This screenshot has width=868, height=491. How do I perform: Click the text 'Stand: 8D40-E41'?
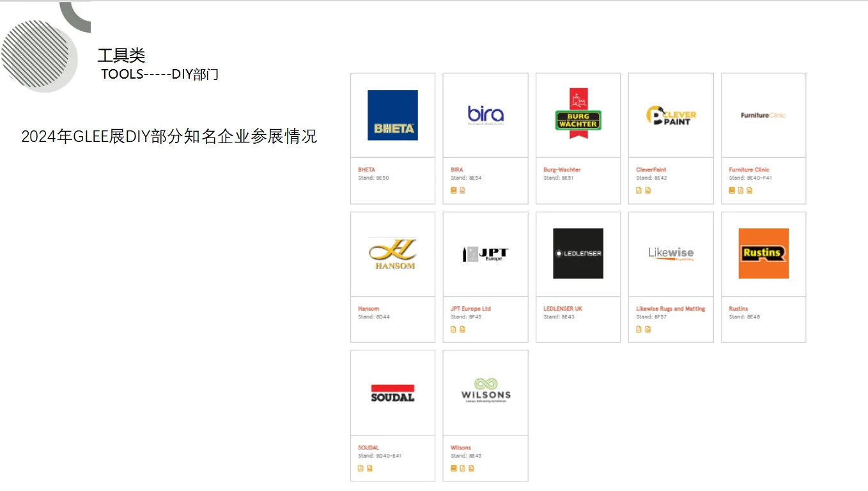click(x=380, y=456)
